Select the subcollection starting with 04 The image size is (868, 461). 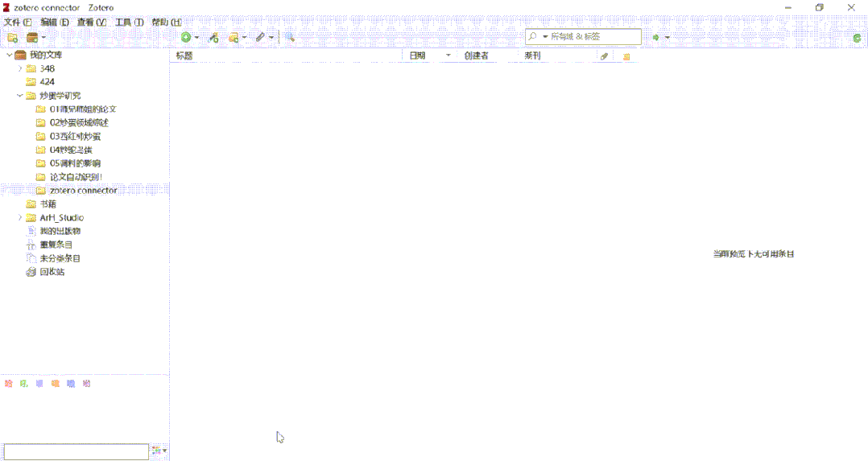tap(71, 150)
